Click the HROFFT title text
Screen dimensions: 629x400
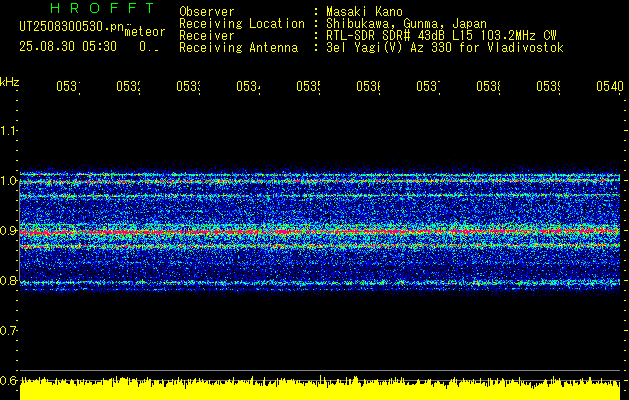[x=103, y=8]
